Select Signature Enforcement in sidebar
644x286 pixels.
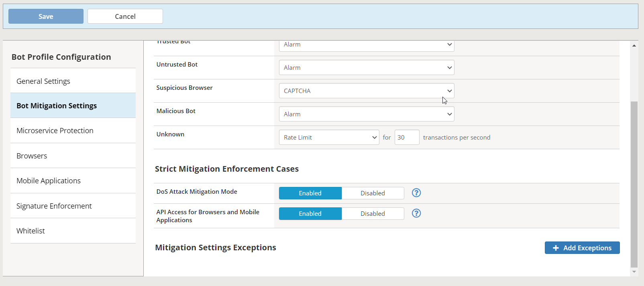tap(73, 206)
